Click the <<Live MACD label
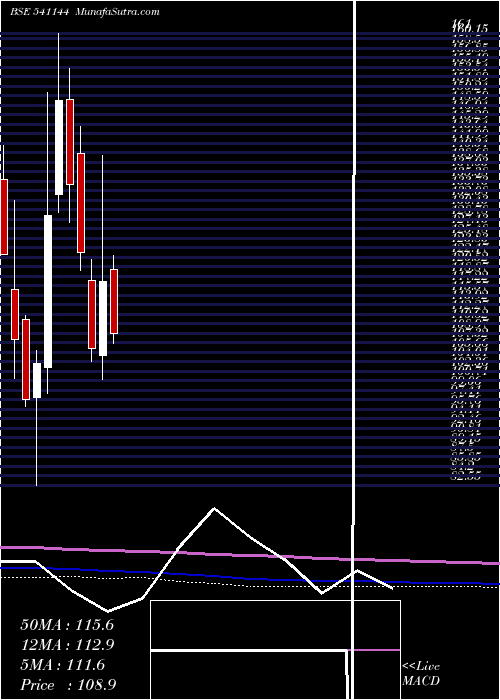Screen dimensions: 500x700 click(421, 674)
